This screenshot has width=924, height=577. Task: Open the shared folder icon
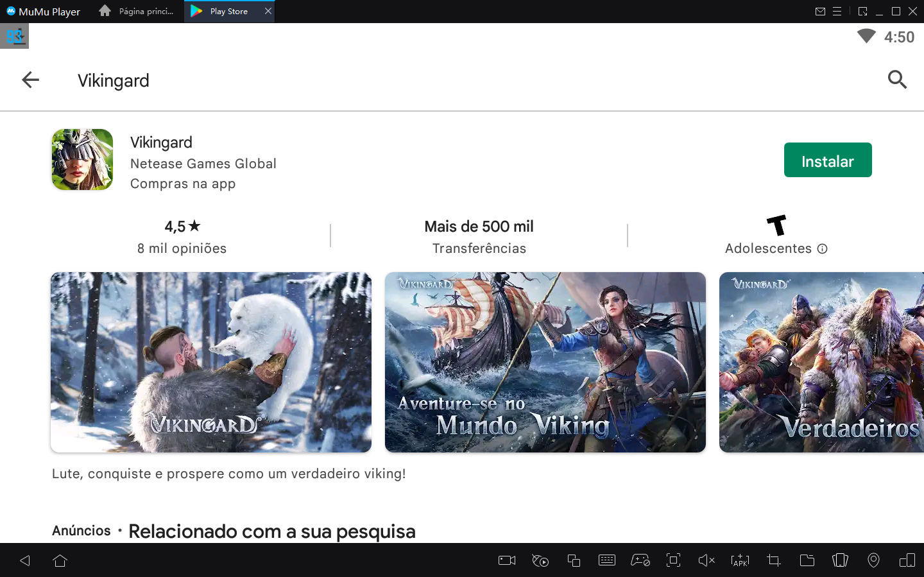point(807,560)
